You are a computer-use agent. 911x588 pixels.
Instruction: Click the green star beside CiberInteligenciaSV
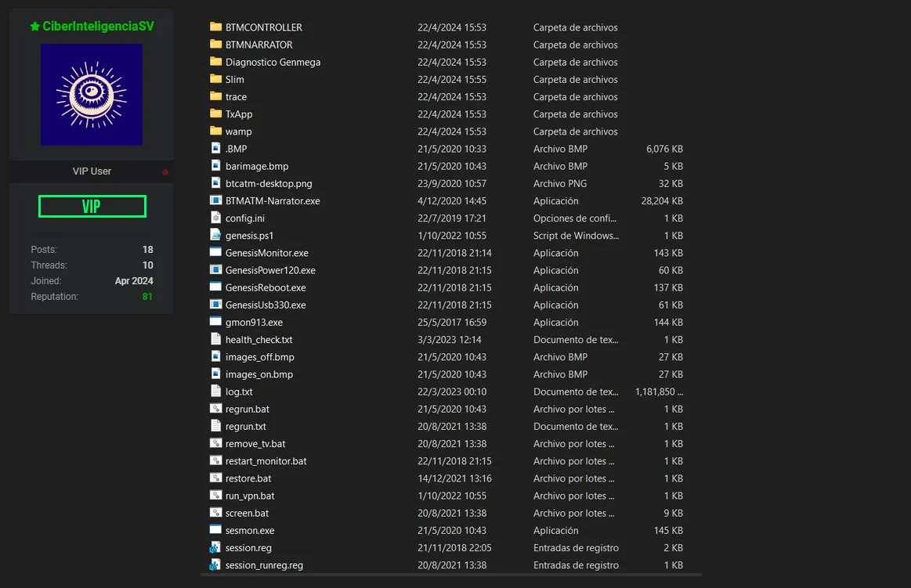point(34,26)
